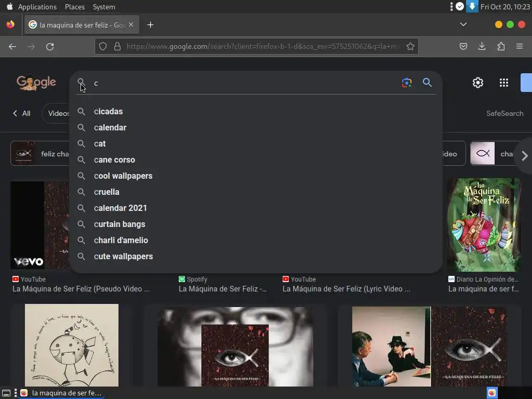This screenshot has width=532, height=399.
Task: Open the Places menu
Action: tap(75, 7)
